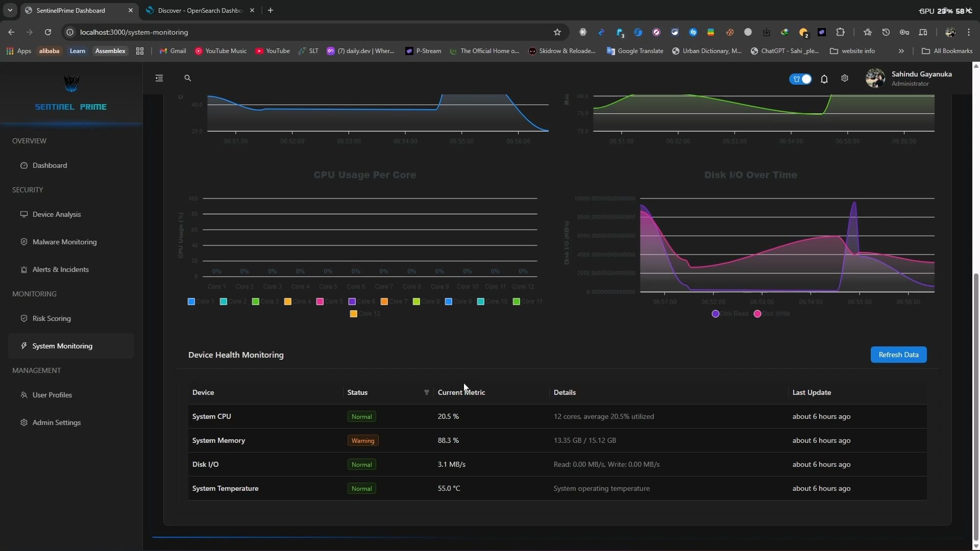Open the Sahindu Gayanuka profile avatar
This screenshot has height=551, width=980.
875,79
